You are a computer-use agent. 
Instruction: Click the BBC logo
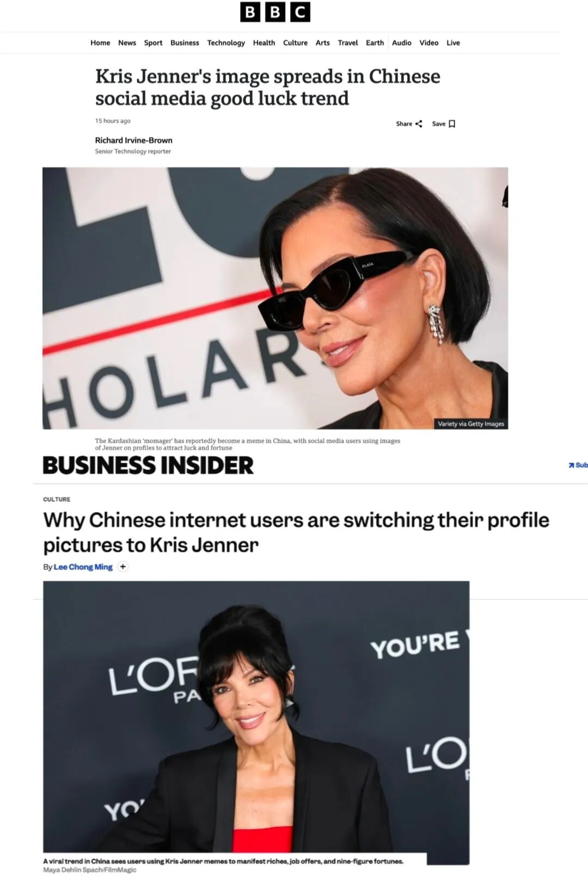pos(275,12)
